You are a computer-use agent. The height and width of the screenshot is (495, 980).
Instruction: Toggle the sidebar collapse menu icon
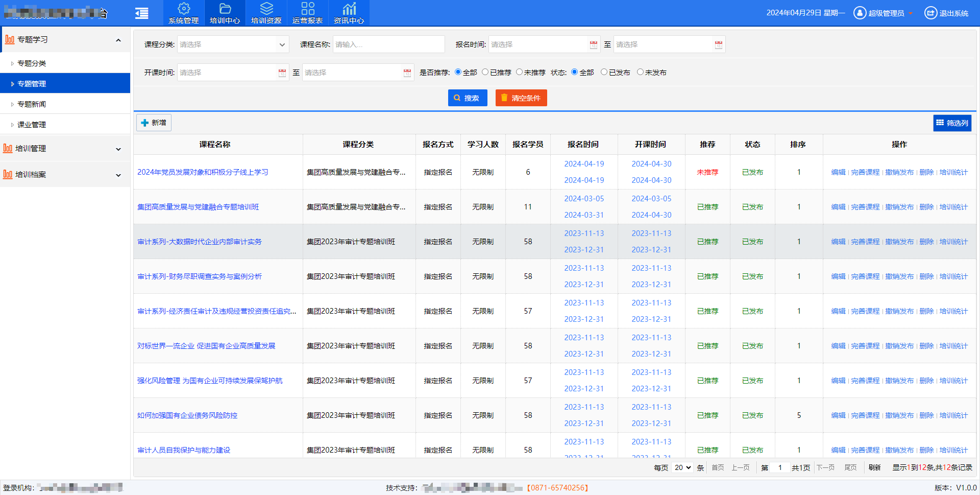point(141,13)
